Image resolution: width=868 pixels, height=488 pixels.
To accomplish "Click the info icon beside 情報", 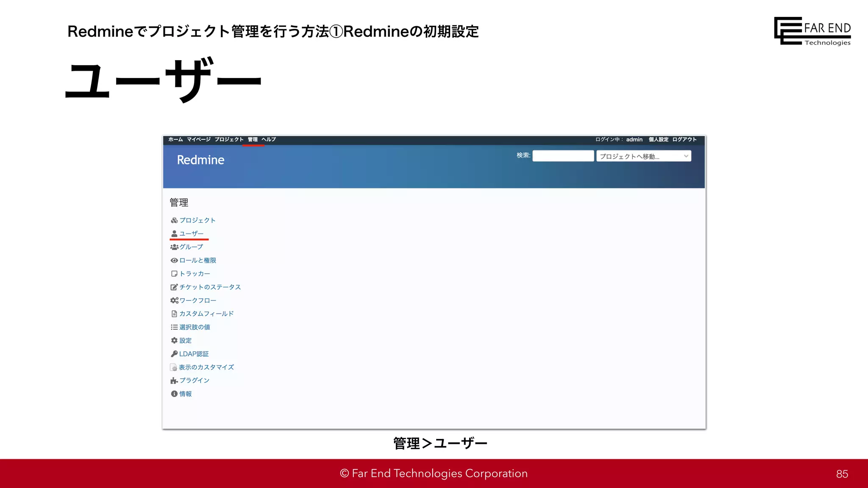I will click(174, 394).
